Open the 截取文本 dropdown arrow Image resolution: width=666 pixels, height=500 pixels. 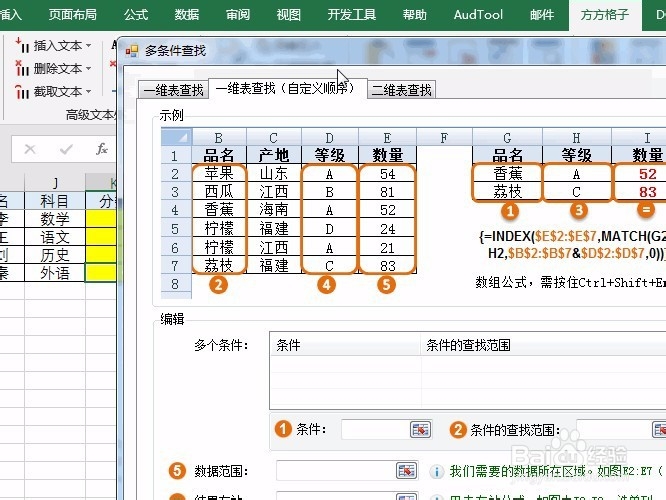tap(88, 91)
